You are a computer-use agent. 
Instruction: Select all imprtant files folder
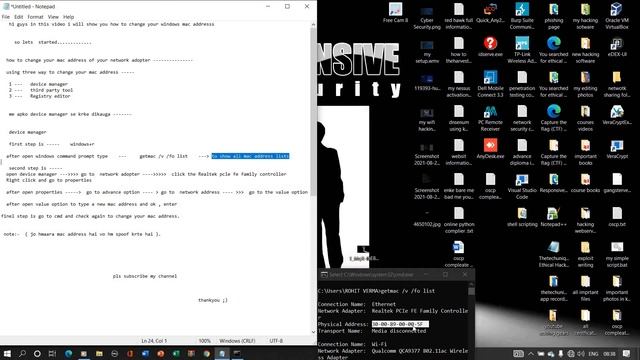(585, 288)
